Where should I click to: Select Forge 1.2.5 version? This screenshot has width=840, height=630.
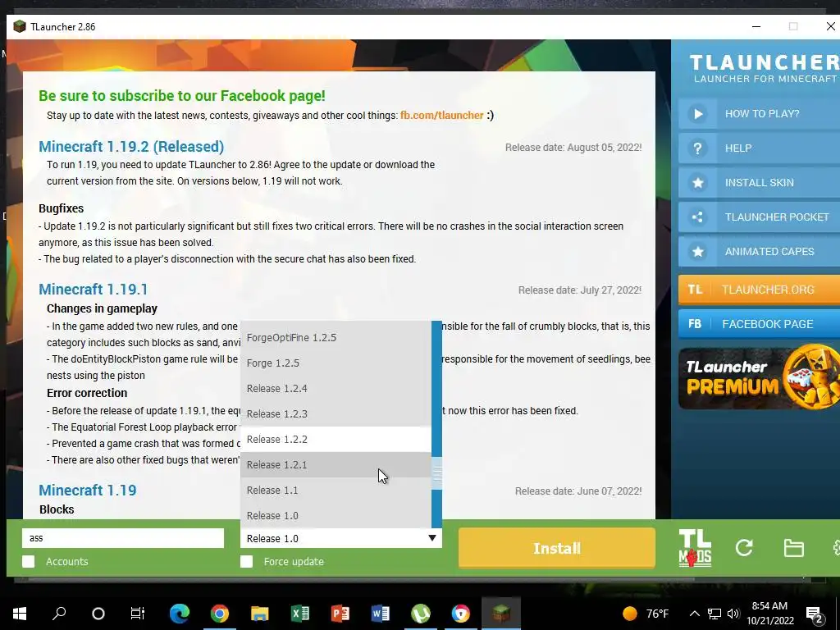coord(336,363)
